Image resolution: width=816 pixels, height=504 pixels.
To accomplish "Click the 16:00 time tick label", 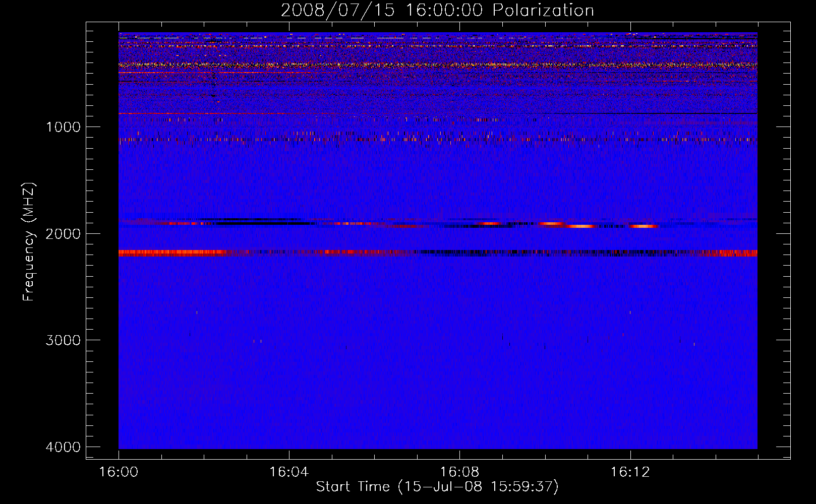I will 119,472.
